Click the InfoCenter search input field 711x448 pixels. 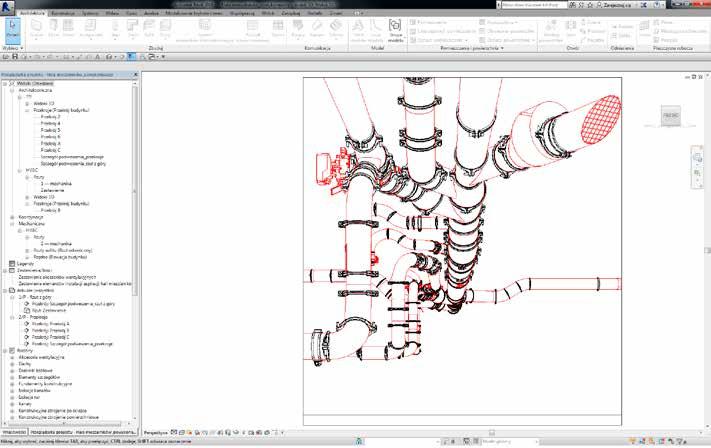[533, 5]
